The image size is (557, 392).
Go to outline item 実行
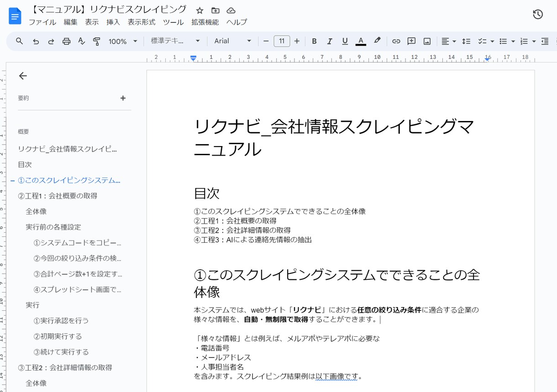click(x=32, y=305)
